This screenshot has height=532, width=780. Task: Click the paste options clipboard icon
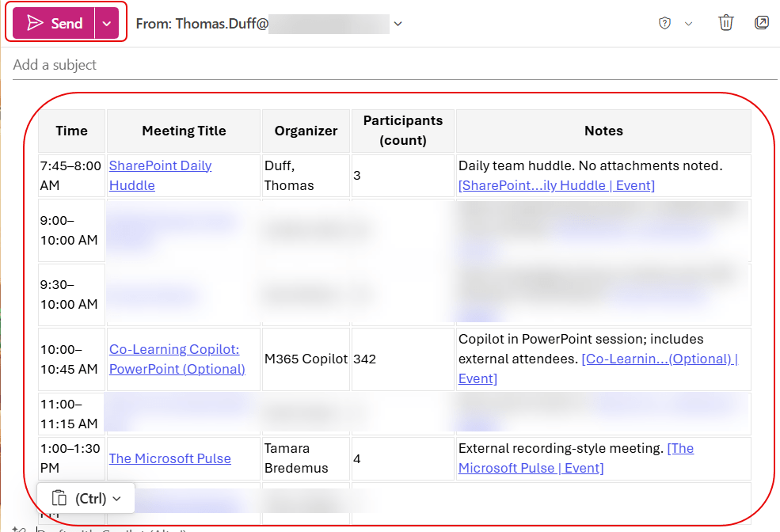click(x=59, y=498)
